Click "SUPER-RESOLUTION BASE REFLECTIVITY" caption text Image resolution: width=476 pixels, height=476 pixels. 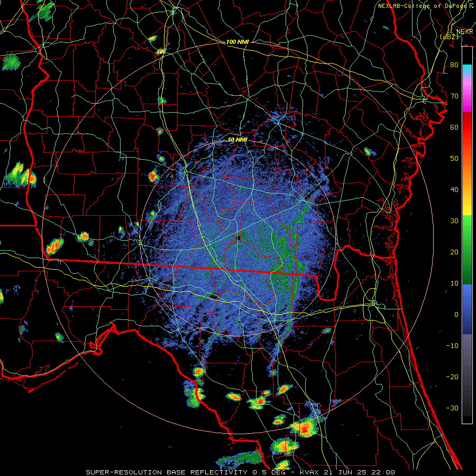(166, 472)
